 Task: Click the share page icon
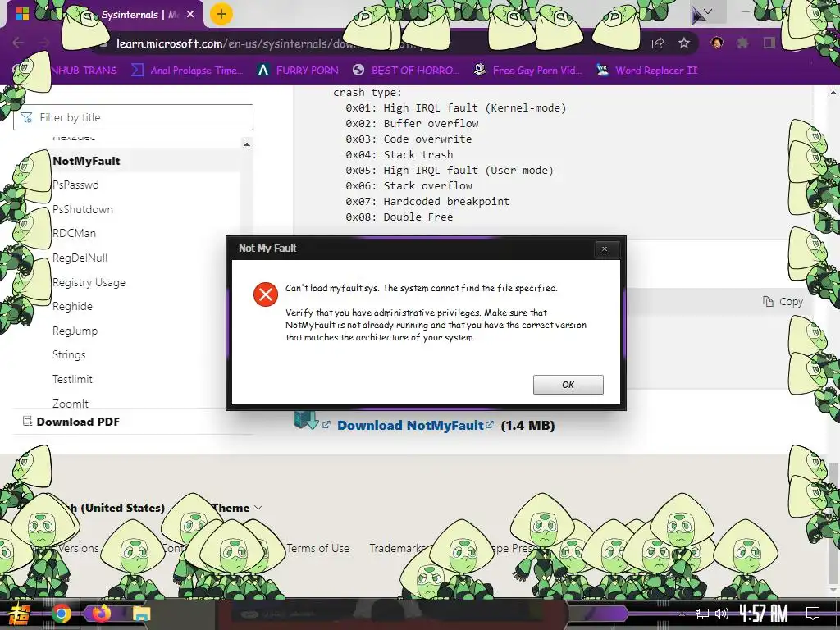[x=658, y=43]
